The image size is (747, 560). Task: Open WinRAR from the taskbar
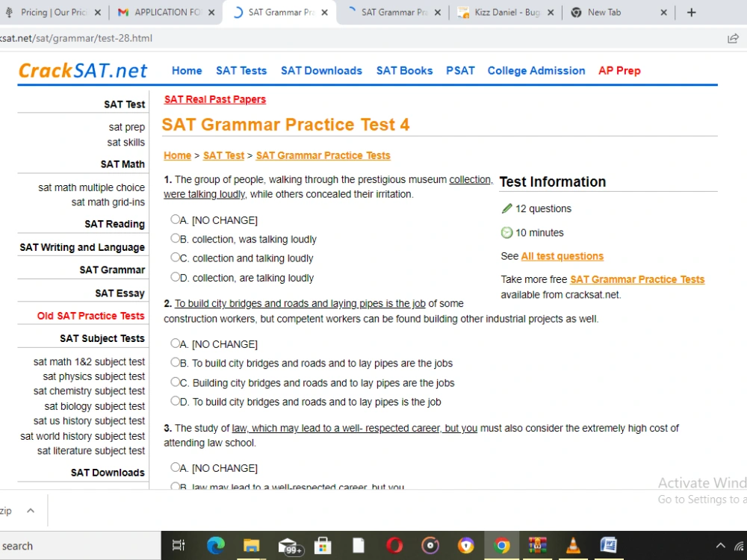537,545
